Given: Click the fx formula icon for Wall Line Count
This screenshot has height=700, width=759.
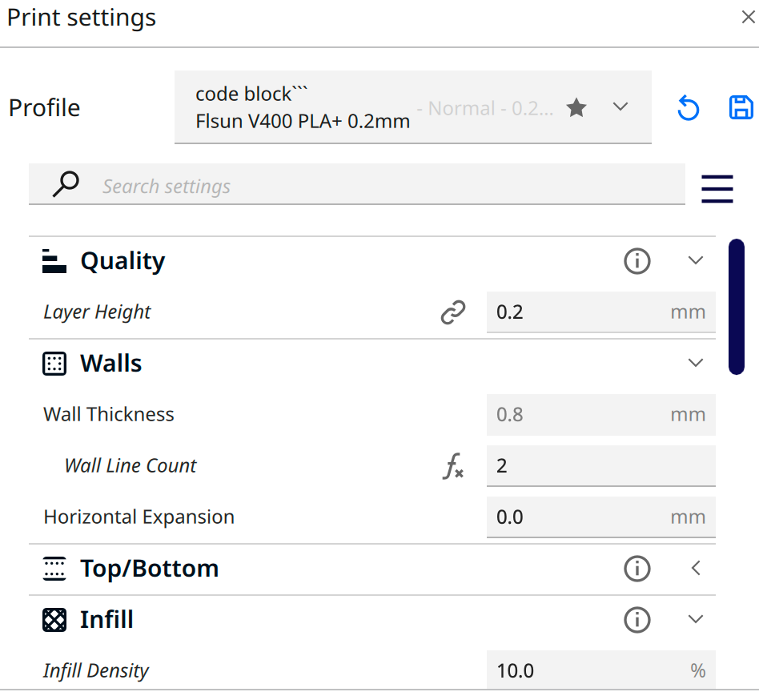Looking at the screenshot, I should coord(453,466).
